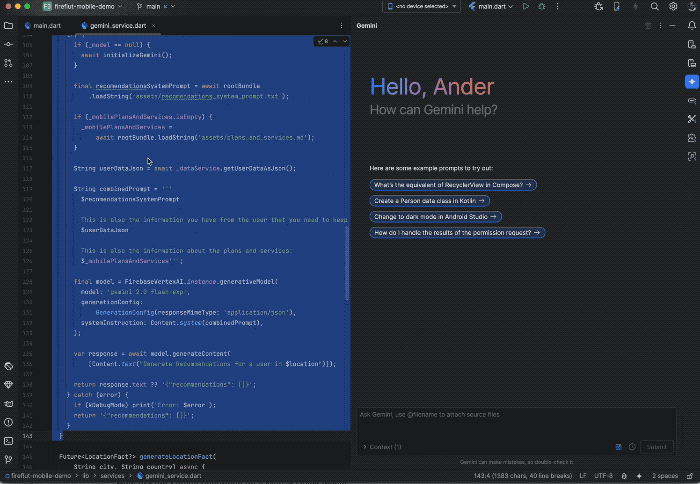Screen dimensions: 700x484
Task: Toggle the blue context sharing checkbox icon
Action: point(618,447)
